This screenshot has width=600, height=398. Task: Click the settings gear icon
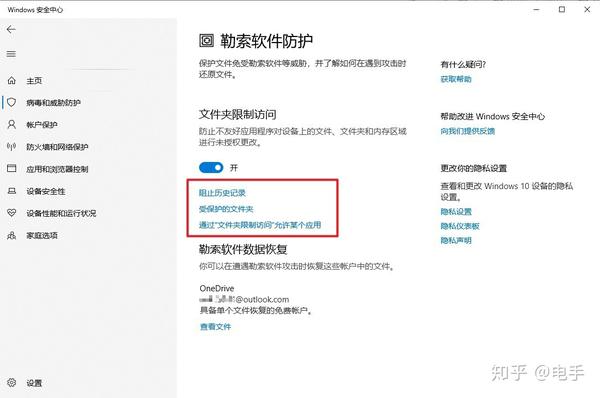[12, 382]
